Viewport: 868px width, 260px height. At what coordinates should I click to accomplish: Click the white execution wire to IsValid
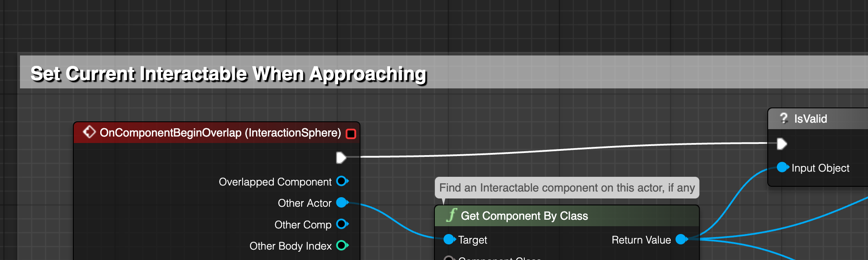pos(564,150)
